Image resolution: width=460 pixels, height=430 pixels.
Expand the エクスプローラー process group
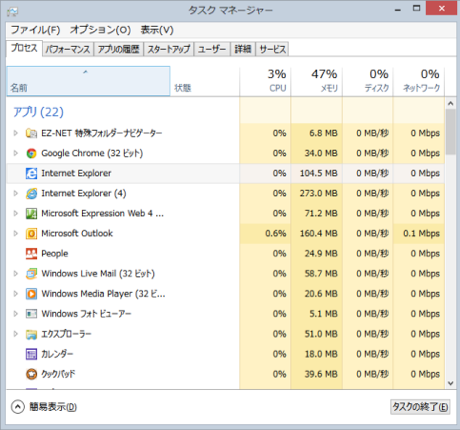pos(15,334)
